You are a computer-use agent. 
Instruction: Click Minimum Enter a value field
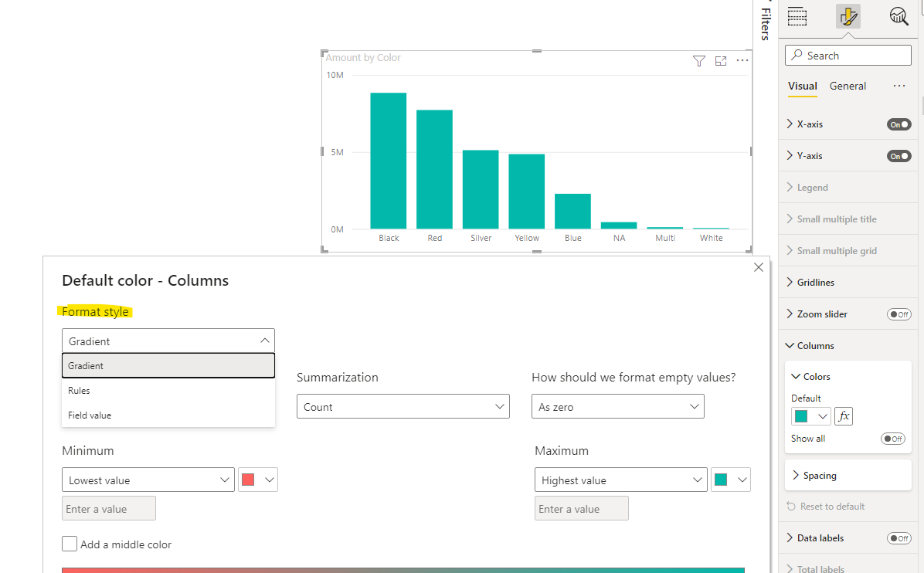click(x=108, y=508)
